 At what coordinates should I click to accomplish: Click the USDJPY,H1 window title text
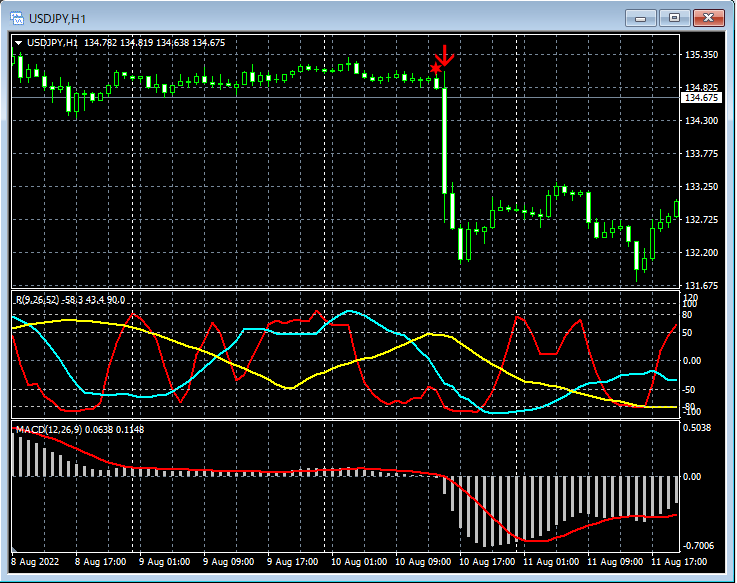click(57, 19)
